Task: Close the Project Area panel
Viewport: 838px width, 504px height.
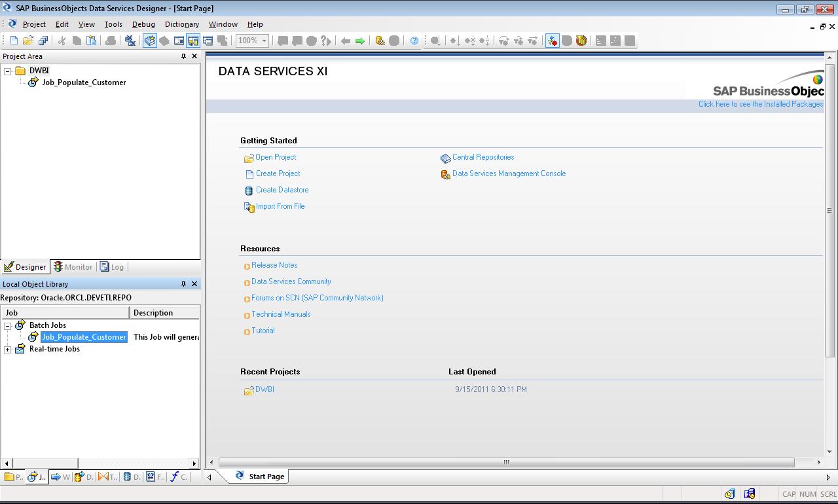Action: [194, 56]
